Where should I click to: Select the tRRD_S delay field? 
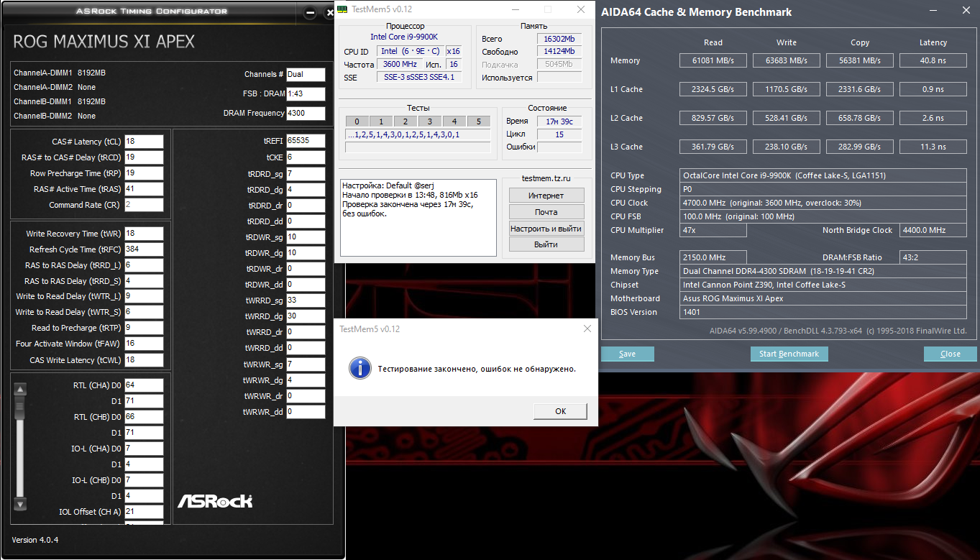pyautogui.click(x=144, y=281)
